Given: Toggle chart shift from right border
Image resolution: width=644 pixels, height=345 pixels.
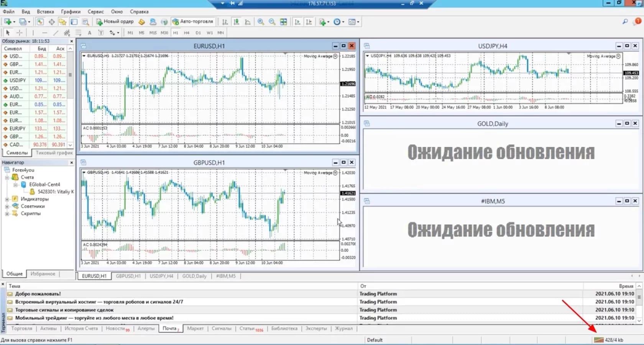Looking at the screenshot, I should (x=309, y=22).
